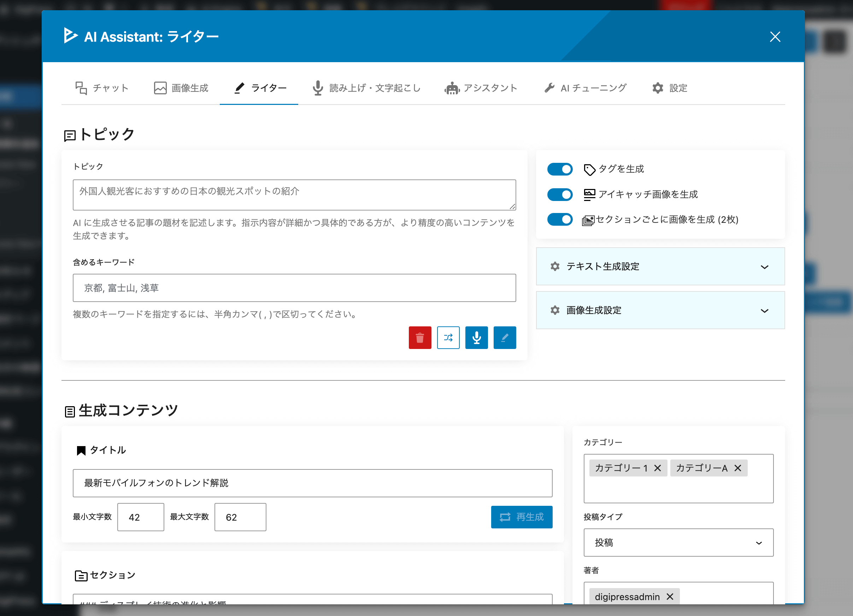Click the 再生成 button
Image resolution: width=853 pixels, height=616 pixels.
click(521, 517)
